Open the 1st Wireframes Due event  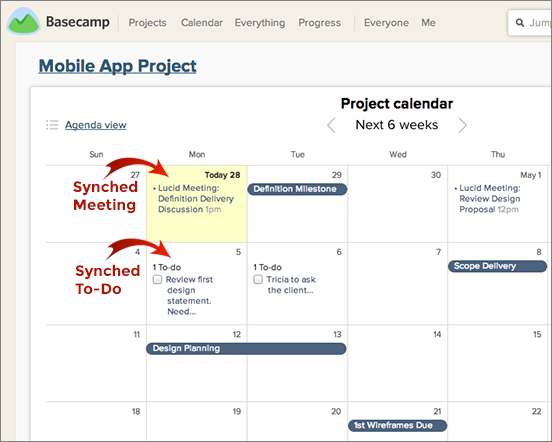[x=397, y=425]
